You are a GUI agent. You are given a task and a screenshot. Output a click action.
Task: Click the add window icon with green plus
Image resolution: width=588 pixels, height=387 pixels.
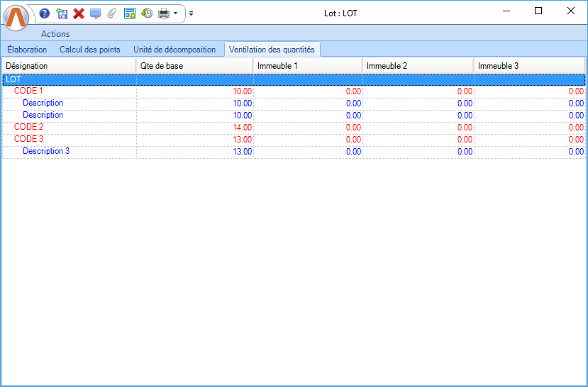point(130,13)
